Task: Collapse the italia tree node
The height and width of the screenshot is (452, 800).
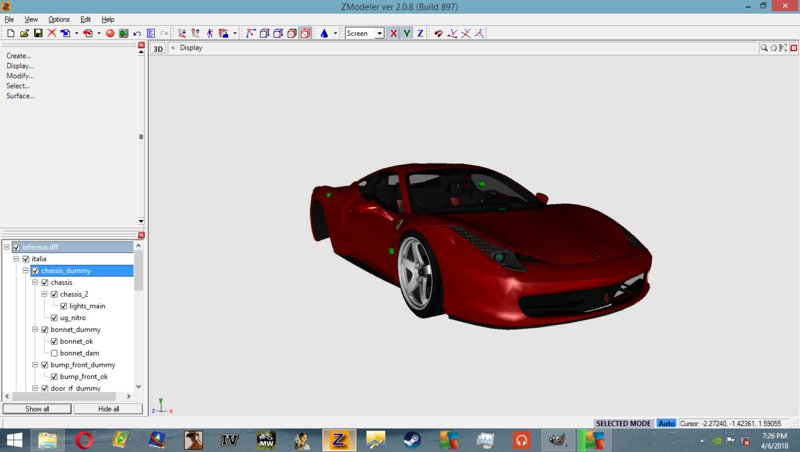Action: (x=16, y=259)
